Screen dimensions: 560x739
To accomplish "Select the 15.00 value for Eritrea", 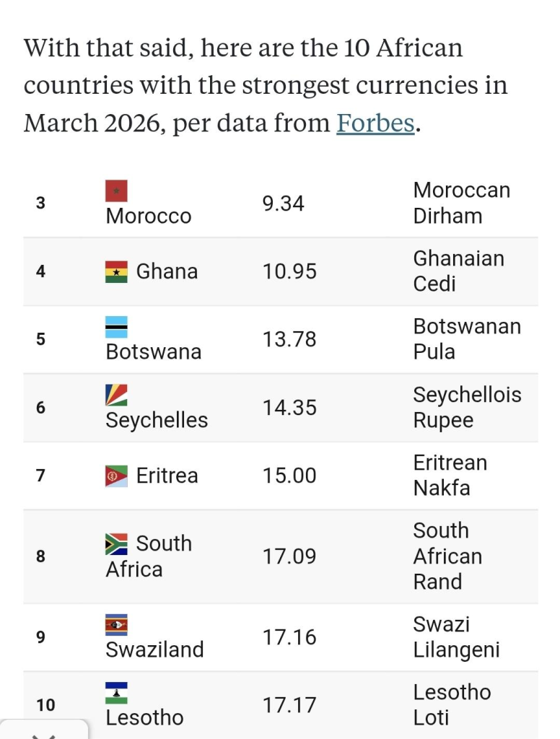I will tap(289, 476).
